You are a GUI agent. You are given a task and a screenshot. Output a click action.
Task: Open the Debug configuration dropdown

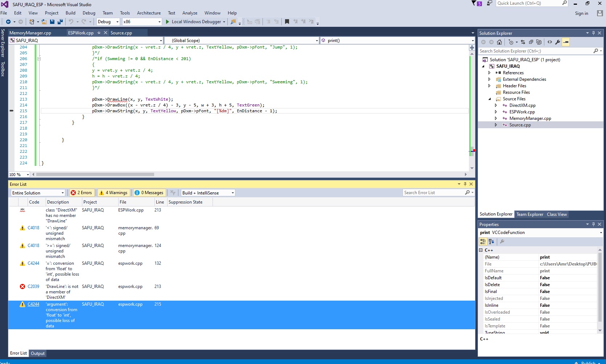(108, 22)
